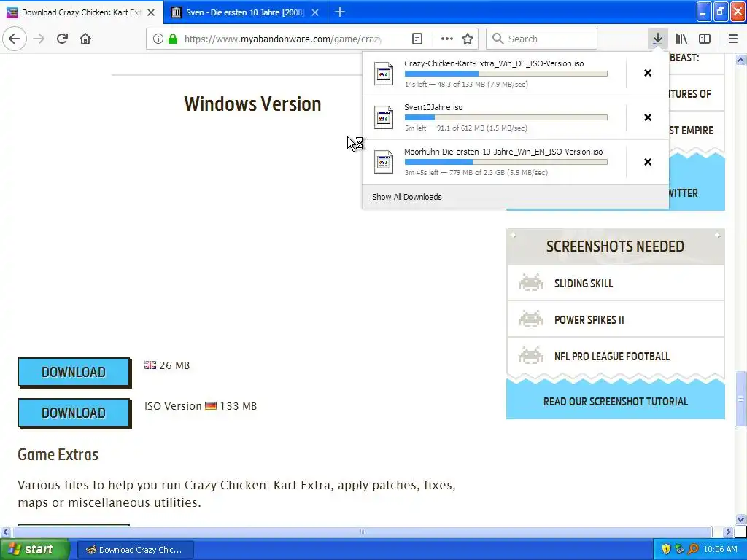Open the Library bookshelf icon
Image resolution: width=747 pixels, height=560 pixels.
point(681,39)
